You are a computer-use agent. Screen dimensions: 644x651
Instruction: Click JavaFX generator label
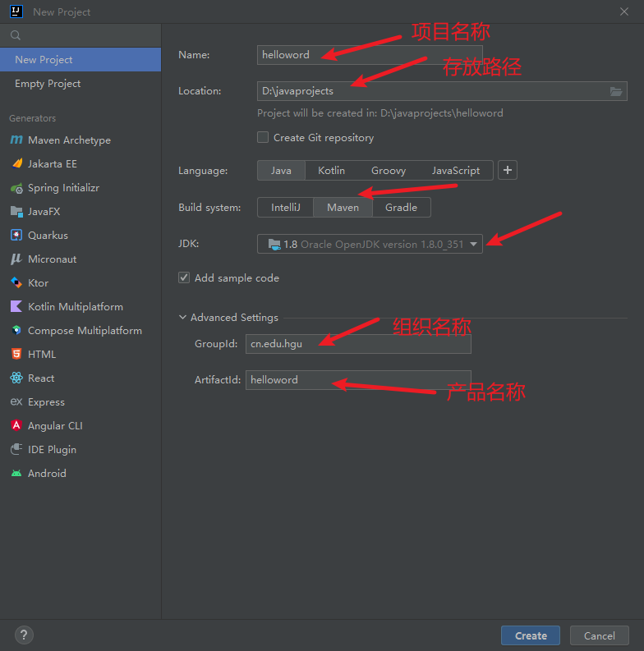(44, 211)
